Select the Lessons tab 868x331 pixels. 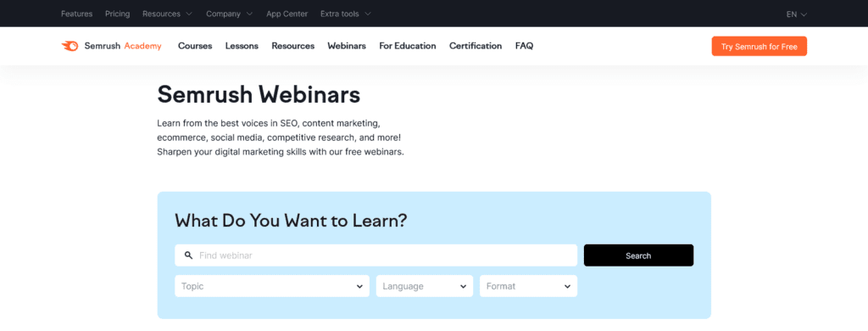click(242, 46)
